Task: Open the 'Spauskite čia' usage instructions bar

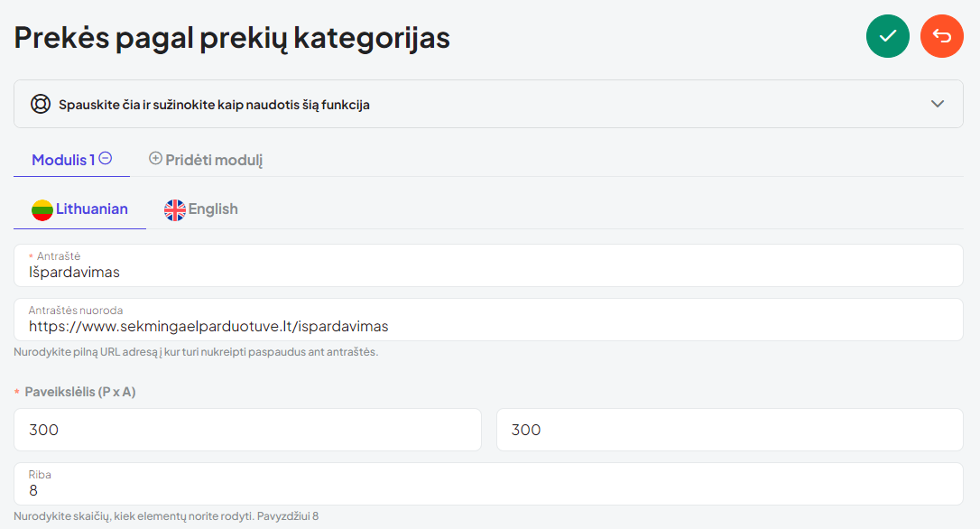Action: (x=488, y=104)
